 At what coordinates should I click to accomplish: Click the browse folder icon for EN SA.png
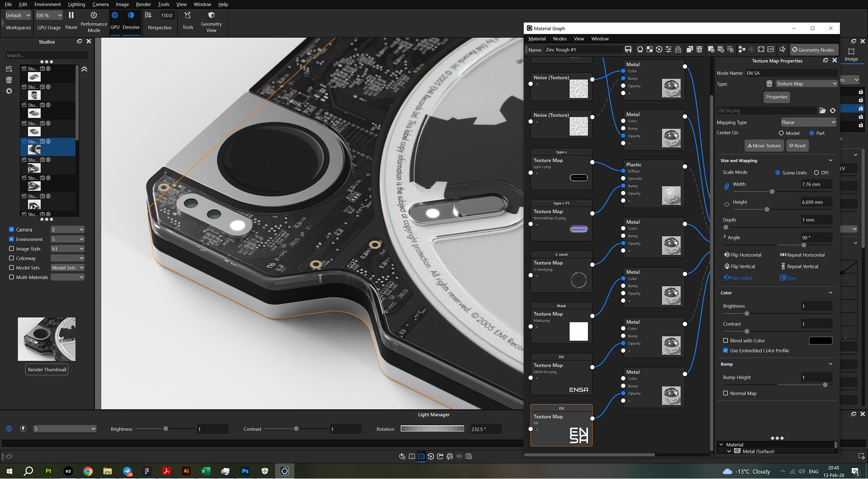(x=822, y=111)
